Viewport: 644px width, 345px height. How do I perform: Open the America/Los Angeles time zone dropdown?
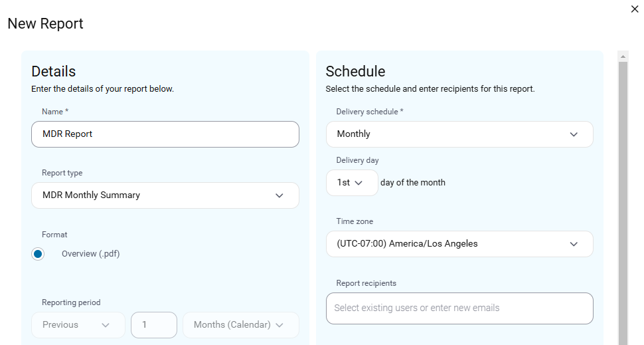coord(459,244)
